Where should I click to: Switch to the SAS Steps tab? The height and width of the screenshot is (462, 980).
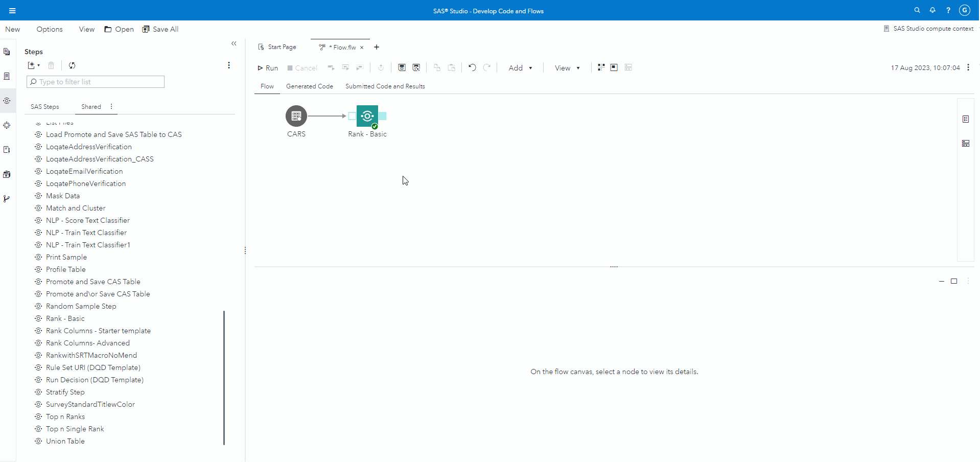pyautogui.click(x=45, y=106)
